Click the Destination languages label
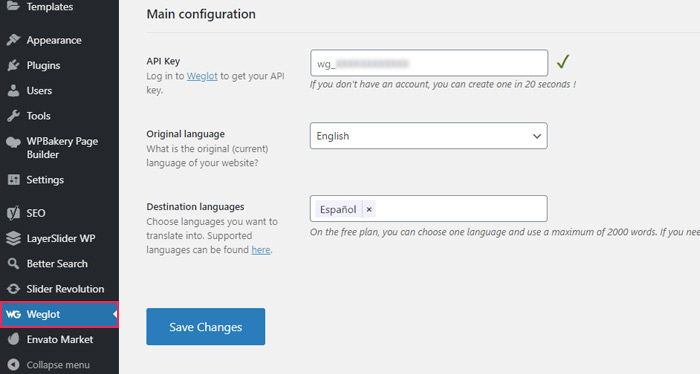Screen dimensions: 700x374 tap(195, 207)
